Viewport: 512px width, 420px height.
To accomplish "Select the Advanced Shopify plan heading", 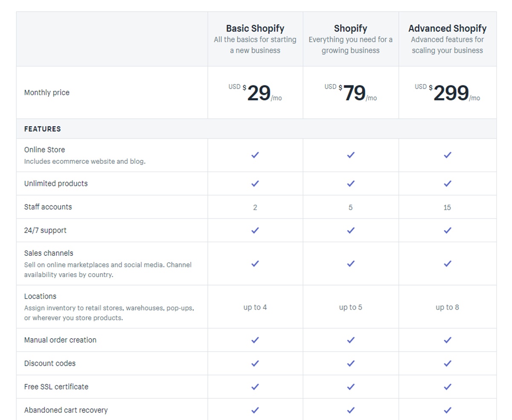I will click(x=447, y=29).
